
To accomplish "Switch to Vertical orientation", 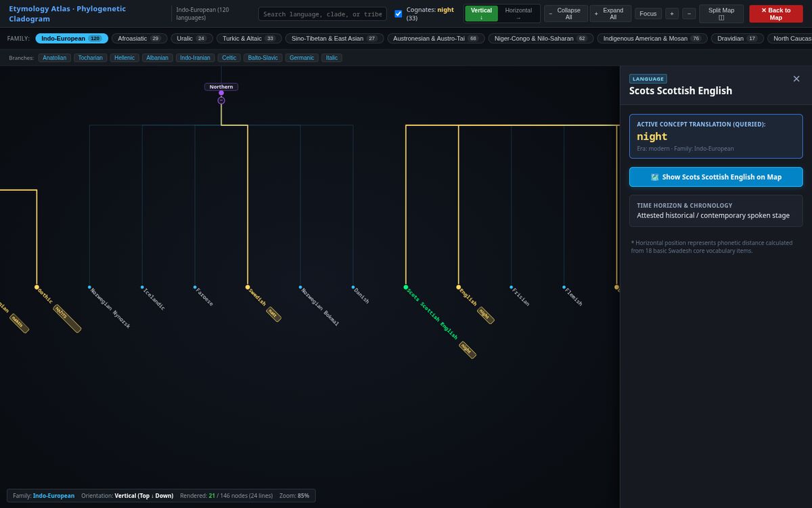I will click(x=481, y=14).
